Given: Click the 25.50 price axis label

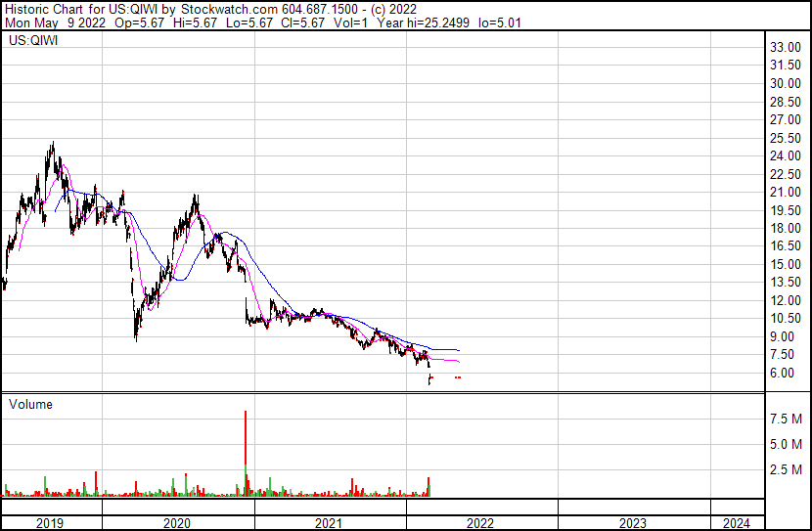Looking at the screenshot, I should 786,138.
